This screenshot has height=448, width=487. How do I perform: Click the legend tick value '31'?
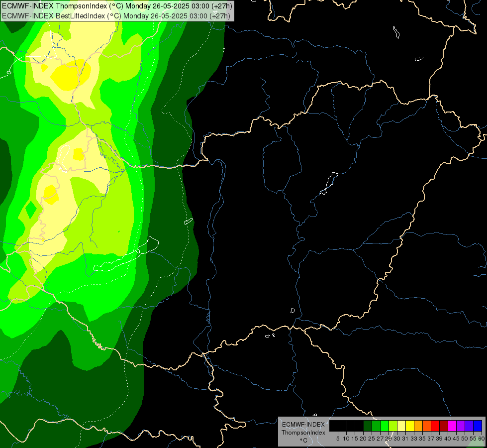(405, 439)
